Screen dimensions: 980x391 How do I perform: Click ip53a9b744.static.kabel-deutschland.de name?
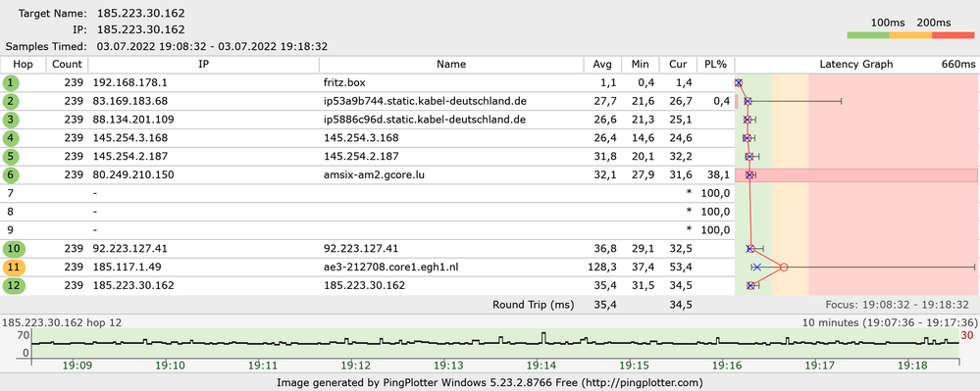(425, 101)
